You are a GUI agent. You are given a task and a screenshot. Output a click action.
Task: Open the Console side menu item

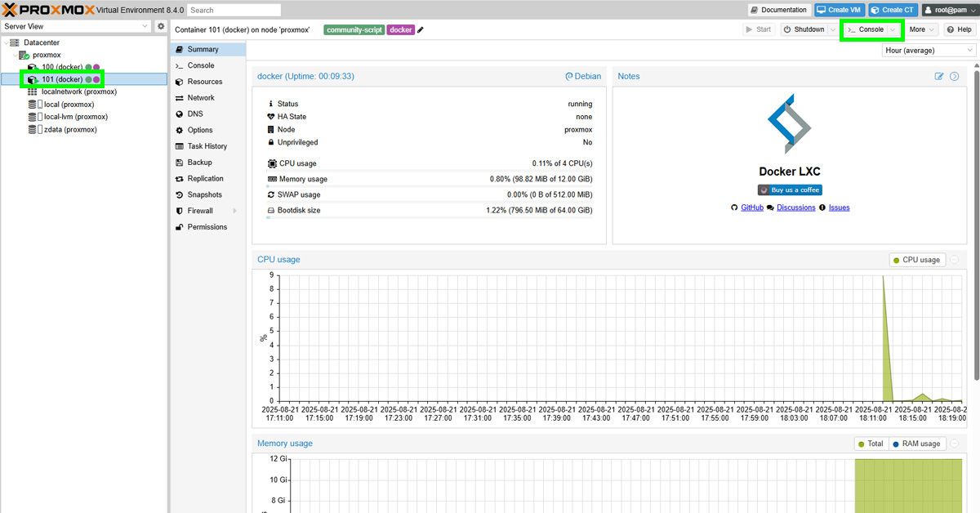pos(207,65)
